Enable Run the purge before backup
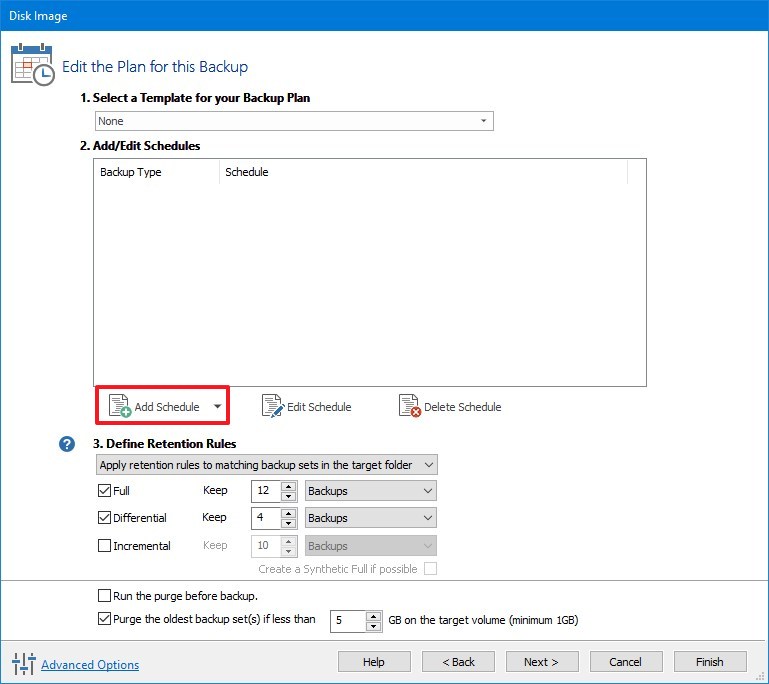Image resolution: width=769 pixels, height=684 pixels. coord(104,596)
